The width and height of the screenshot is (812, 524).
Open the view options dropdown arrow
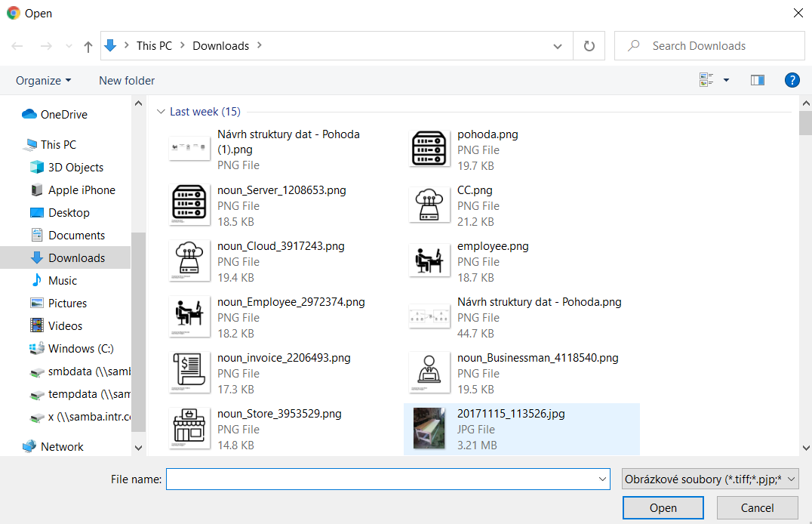726,80
